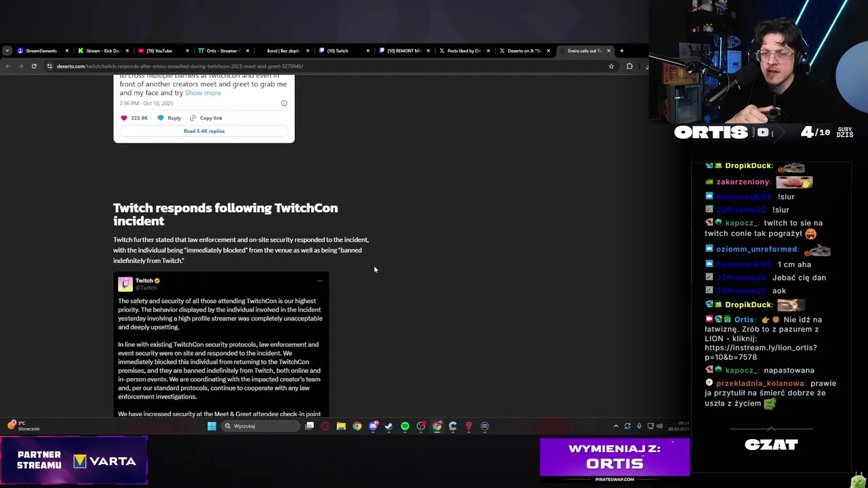Switch to the Ortis - Streamer tab
This screenshot has height=488, width=868.
coord(224,51)
